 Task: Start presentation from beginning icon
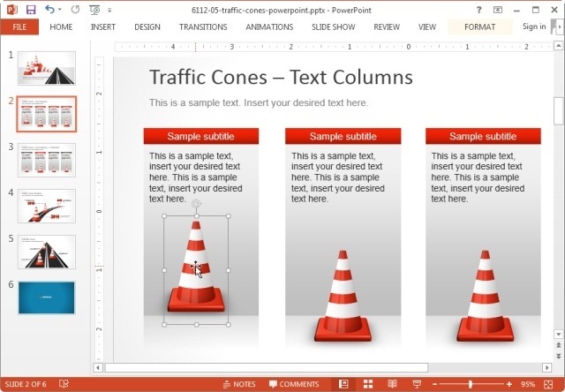(x=94, y=10)
